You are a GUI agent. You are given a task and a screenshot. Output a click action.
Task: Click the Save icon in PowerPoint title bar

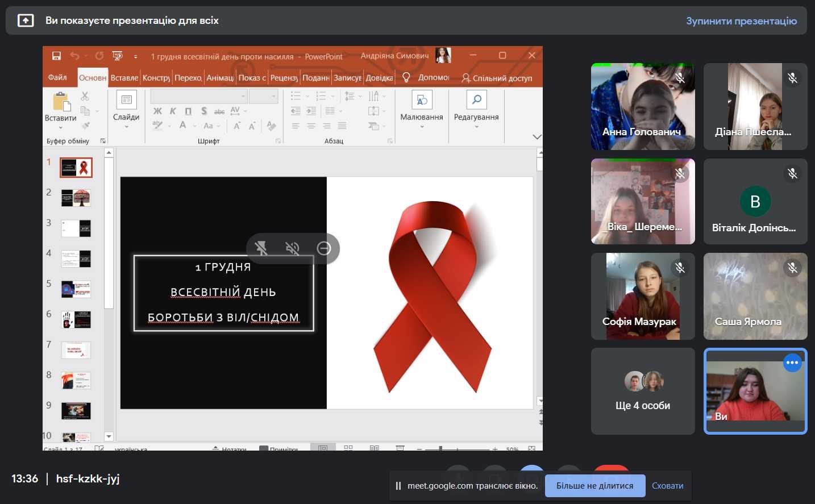click(x=56, y=56)
